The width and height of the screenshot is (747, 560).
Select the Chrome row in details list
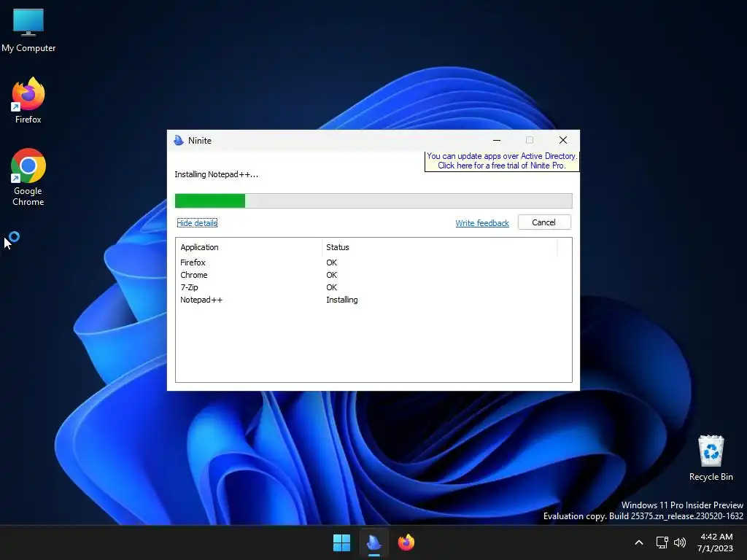(x=373, y=275)
